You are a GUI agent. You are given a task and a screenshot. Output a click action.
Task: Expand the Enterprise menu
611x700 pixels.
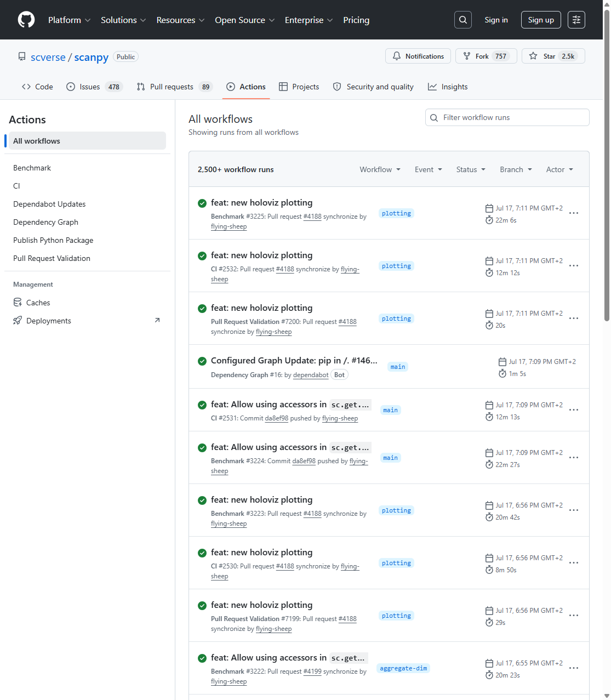pos(309,20)
